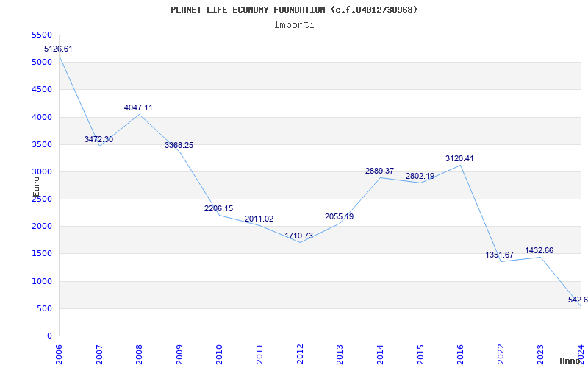Click the partially visible 542.6 label
588x368 pixels.
pos(578,300)
